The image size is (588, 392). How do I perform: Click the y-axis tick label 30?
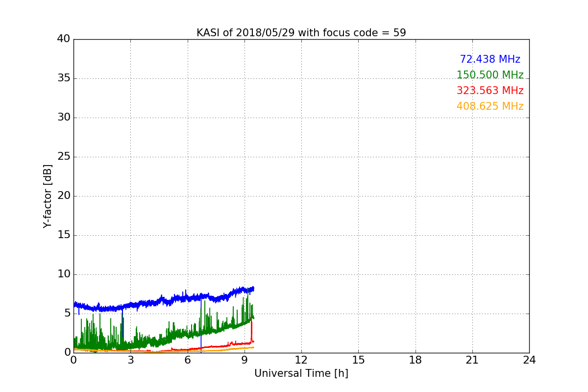[64, 118]
